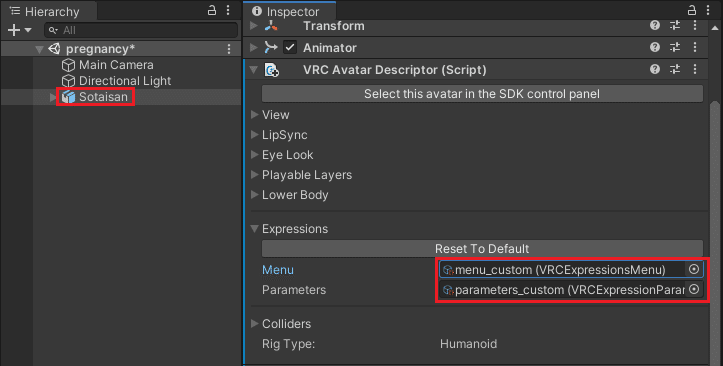Click the Animator component icon
Image resolution: width=723 pixels, height=366 pixels.
point(271,47)
